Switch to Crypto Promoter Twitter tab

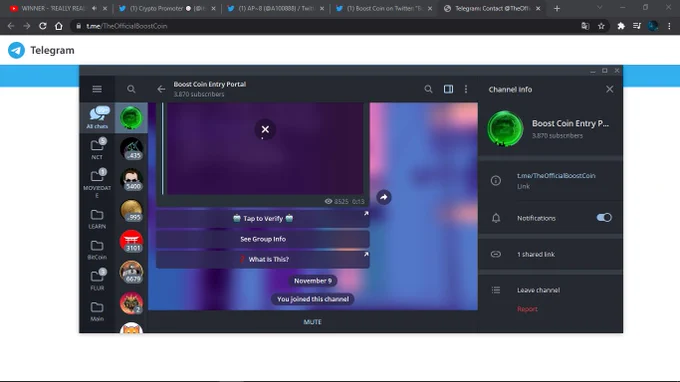click(166, 8)
